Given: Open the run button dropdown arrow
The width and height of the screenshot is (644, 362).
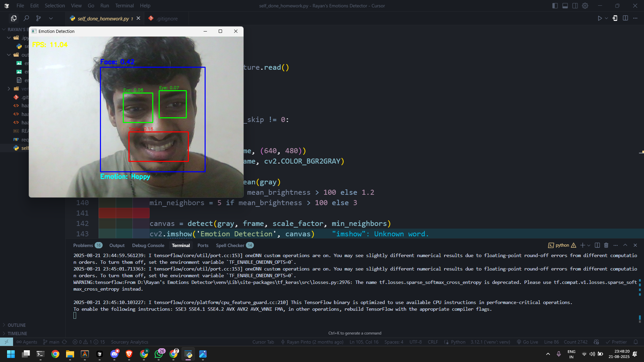Looking at the screenshot, I should coord(606,18).
